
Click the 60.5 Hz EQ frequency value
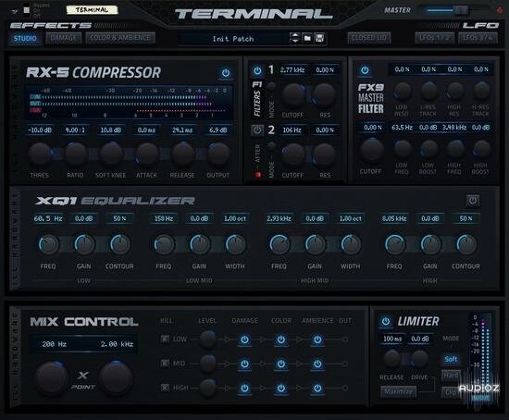coord(48,218)
